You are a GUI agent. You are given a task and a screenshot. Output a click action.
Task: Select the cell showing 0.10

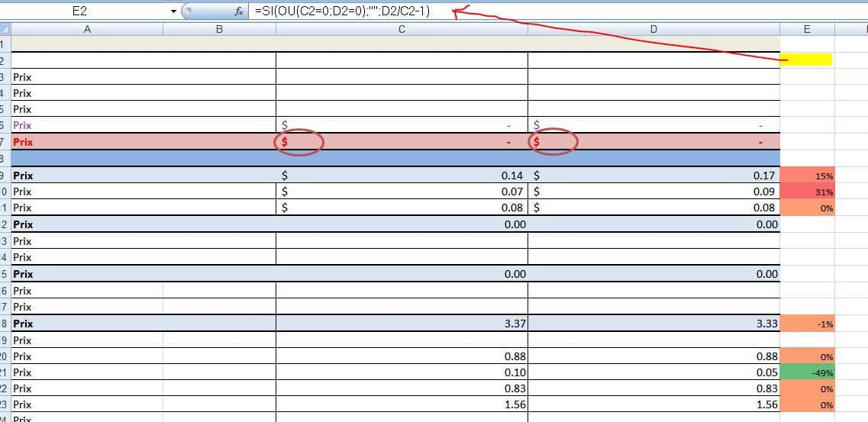(x=402, y=372)
